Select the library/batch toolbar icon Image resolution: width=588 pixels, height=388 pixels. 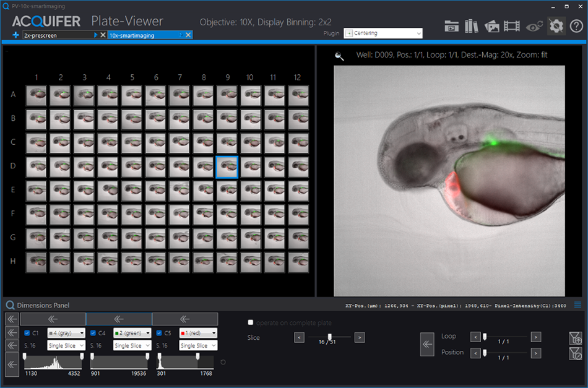pos(471,27)
